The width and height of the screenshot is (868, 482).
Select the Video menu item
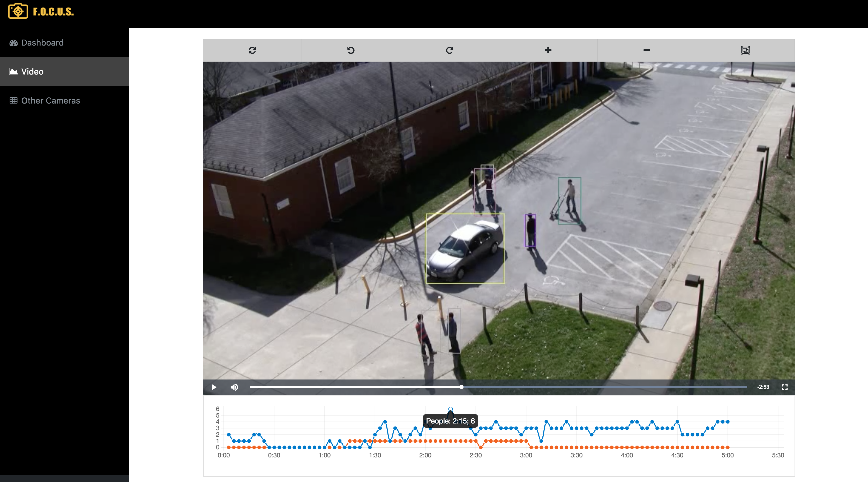coord(32,71)
